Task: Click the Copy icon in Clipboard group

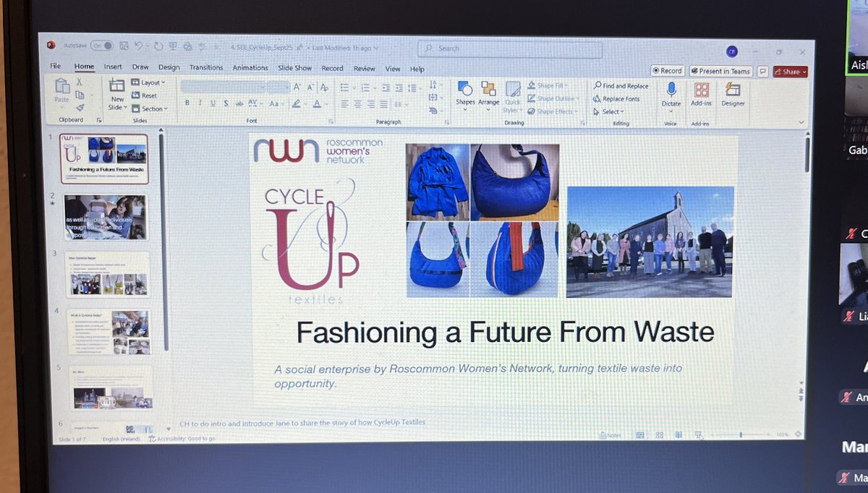Action: pos(80,95)
